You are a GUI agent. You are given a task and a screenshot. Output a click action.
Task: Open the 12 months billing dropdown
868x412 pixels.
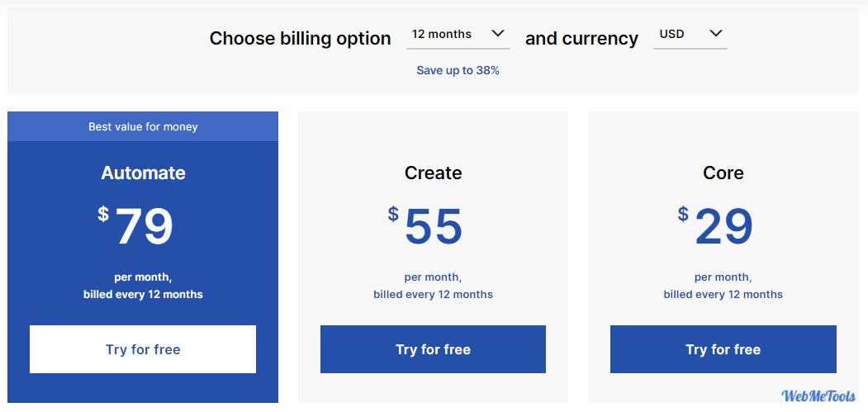pyautogui.click(x=458, y=35)
